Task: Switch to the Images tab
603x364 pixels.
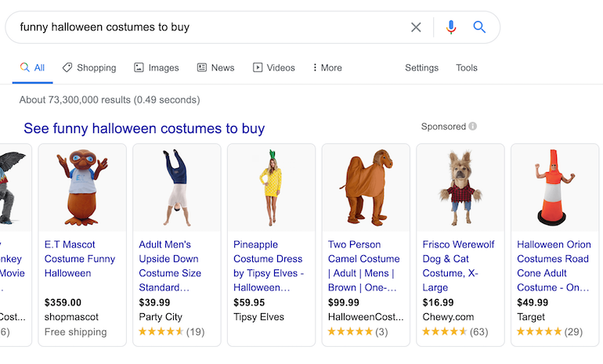Action: [157, 68]
